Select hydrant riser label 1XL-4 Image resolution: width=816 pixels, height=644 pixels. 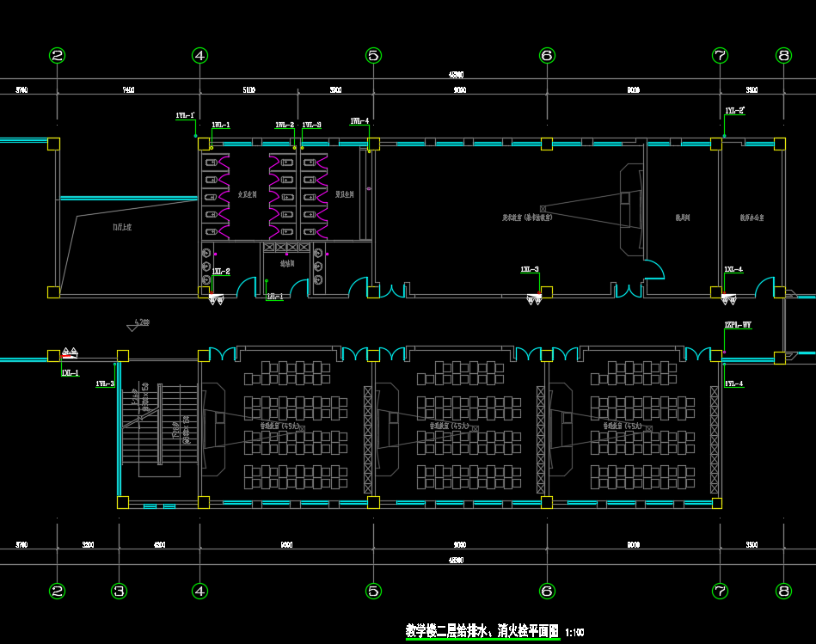coord(733,269)
